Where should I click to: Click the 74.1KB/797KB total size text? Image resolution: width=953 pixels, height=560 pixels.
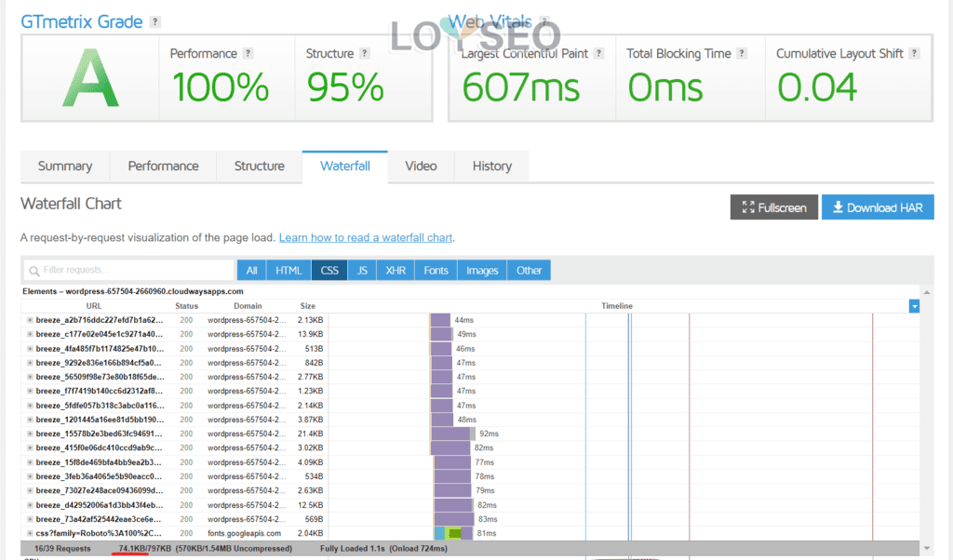click(x=144, y=549)
